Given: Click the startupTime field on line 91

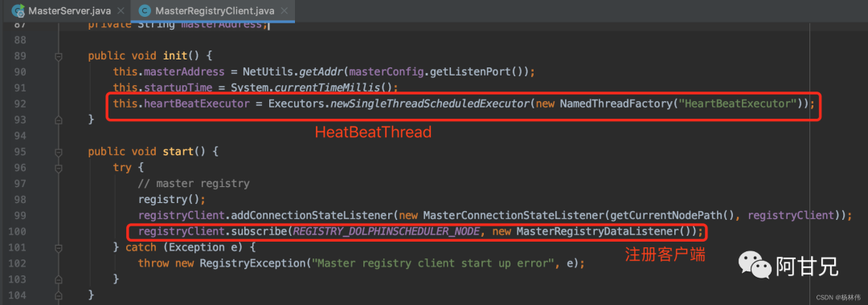Looking at the screenshot, I should point(178,87).
